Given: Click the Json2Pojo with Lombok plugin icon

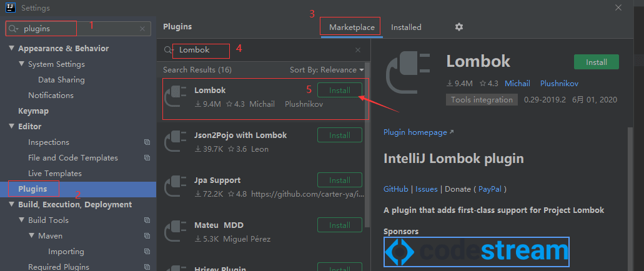Looking at the screenshot, I should (176, 142).
